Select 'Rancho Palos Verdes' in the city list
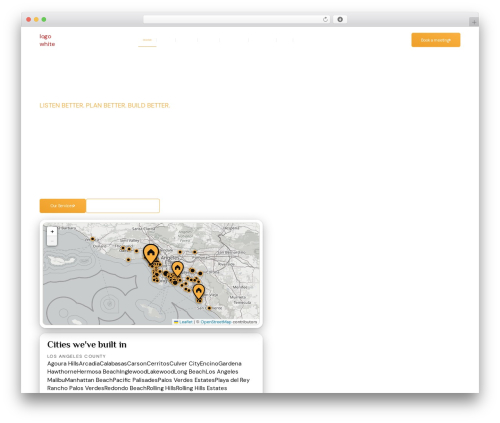Screen dimensions: 500x423 click(x=76, y=388)
